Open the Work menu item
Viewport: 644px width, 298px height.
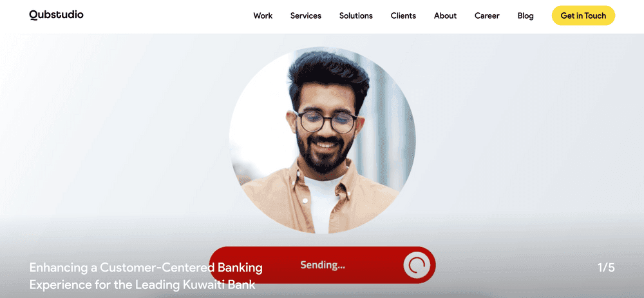pos(263,15)
